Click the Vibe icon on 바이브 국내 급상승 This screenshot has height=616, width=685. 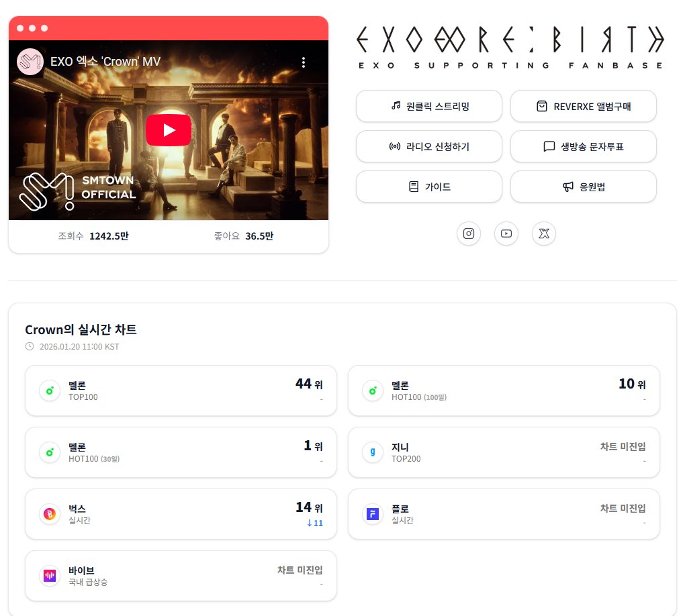tap(50, 576)
